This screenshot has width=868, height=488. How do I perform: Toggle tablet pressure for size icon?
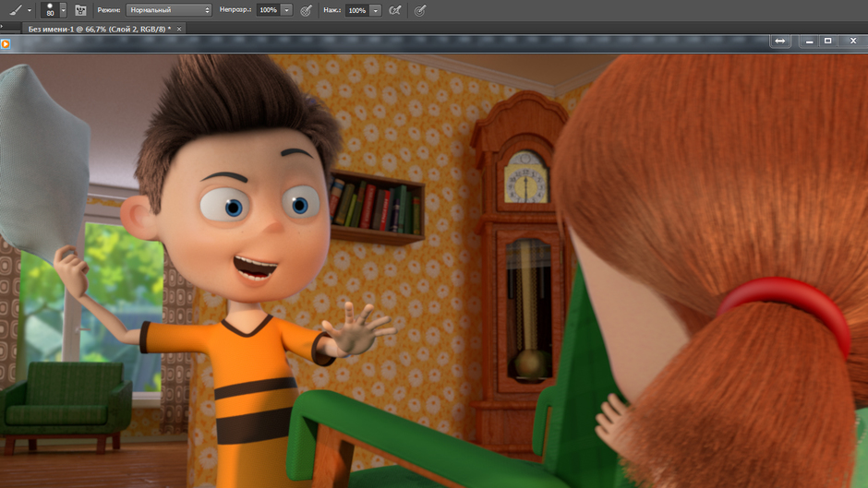[x=420, y=10]
